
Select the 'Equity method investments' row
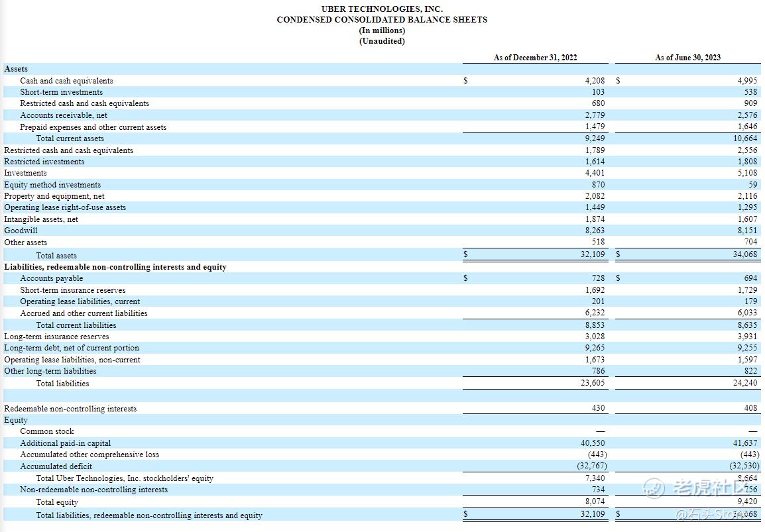tap(52, 184)
